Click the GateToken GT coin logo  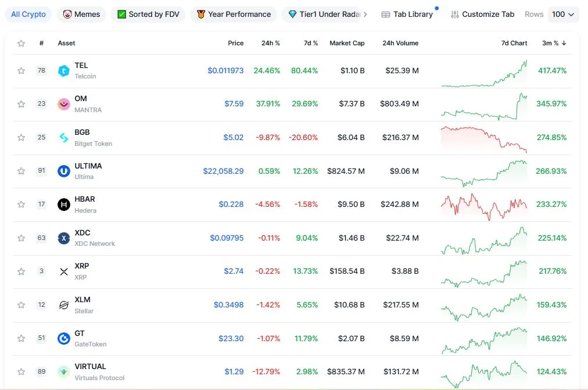(x=64, y=338)
